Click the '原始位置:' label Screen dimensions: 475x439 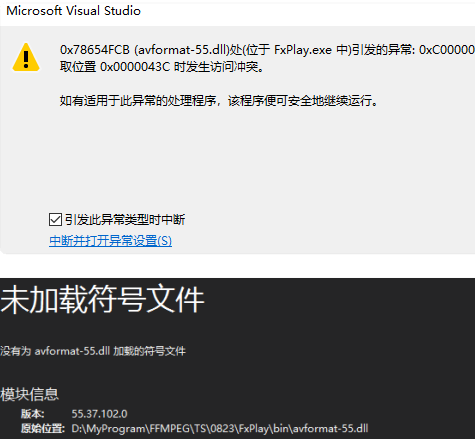coord(43,428)
